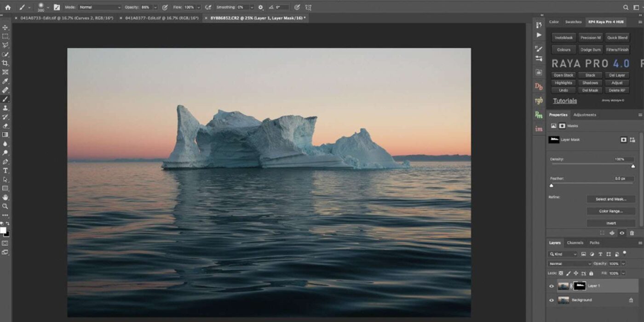This screenshot has width=644, height=322.
Task: Click the mask Density slider handle
Action: 633,166
